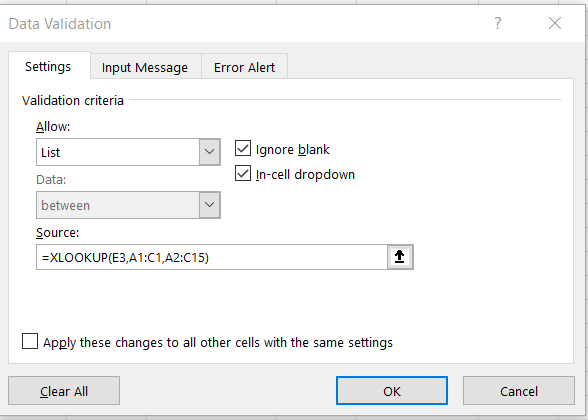
Task: Click the range selector arrow icon beside Source
Action: tap(400, 257)
